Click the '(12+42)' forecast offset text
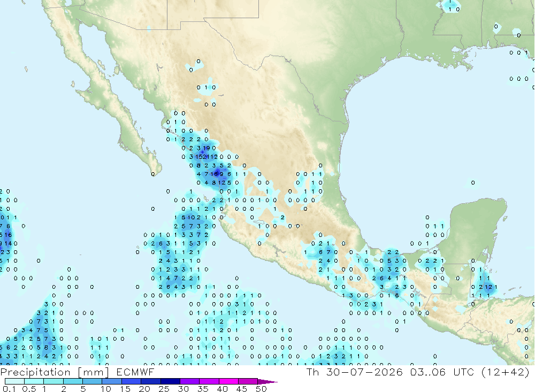 (506, 372)
